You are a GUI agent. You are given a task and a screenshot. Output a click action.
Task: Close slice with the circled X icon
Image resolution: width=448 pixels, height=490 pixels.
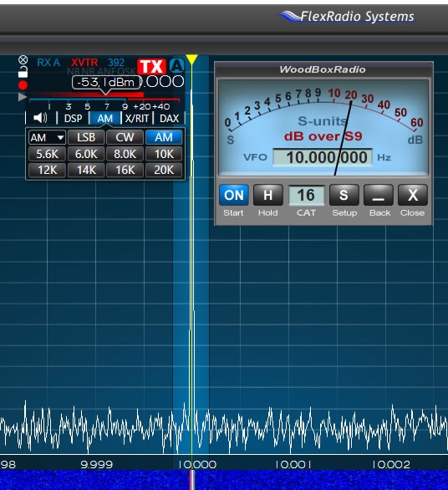click(x=23, y=59)
